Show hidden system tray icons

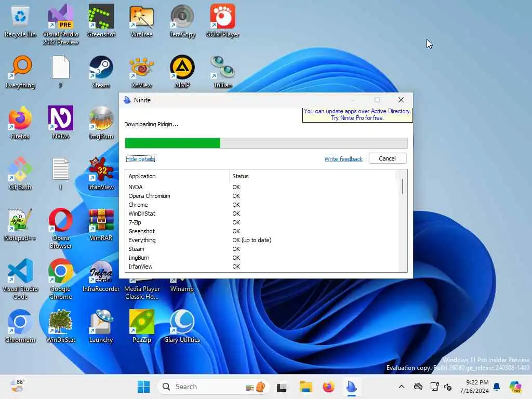pyautogui.click(x=402, y=387)
